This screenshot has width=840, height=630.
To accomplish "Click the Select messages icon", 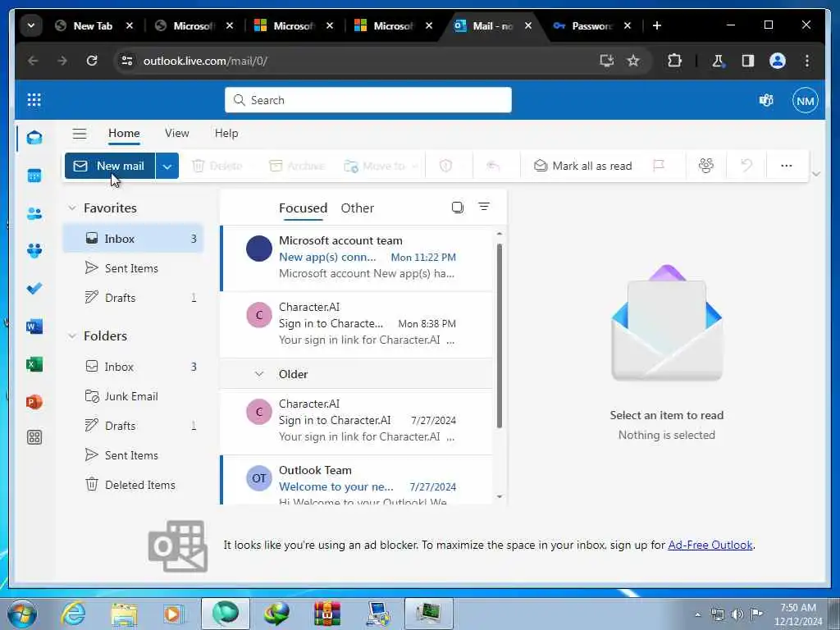I will 458,208.
